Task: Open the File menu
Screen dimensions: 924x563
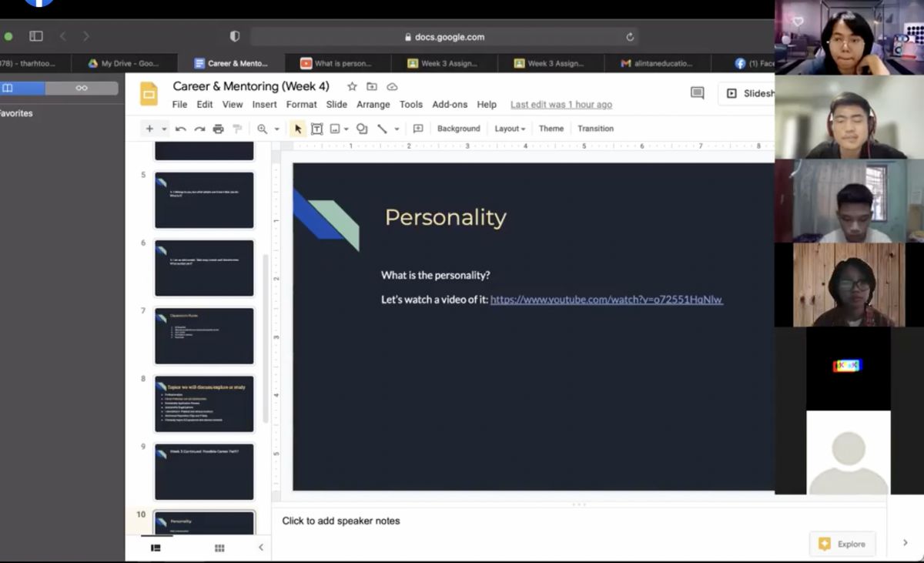Action: coord(179,105)
